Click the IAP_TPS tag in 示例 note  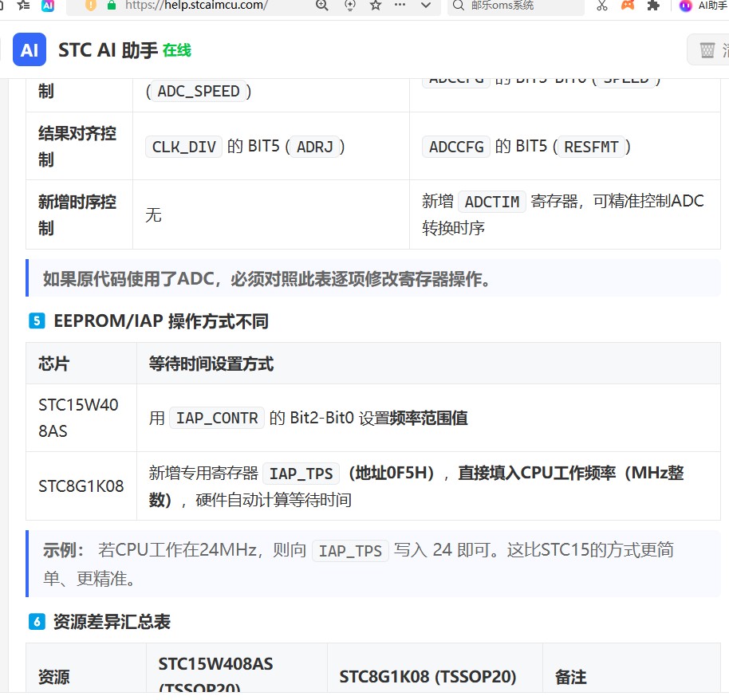(x=350, y=551)
